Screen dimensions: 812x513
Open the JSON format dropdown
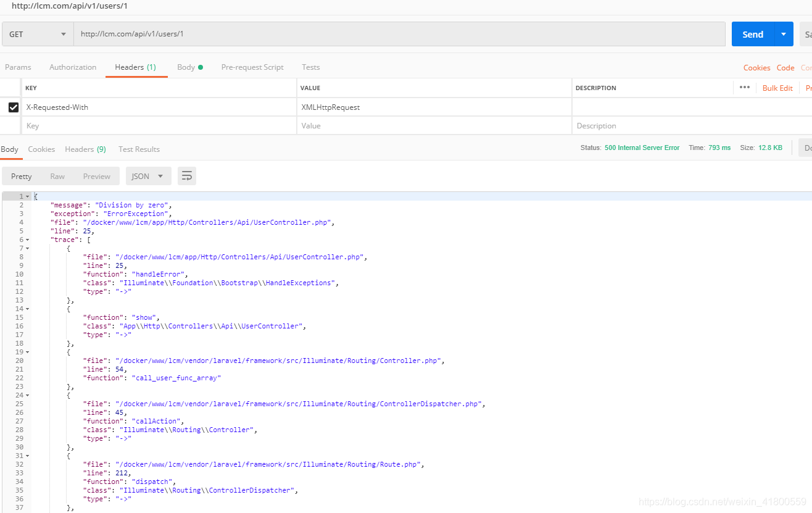148,176
